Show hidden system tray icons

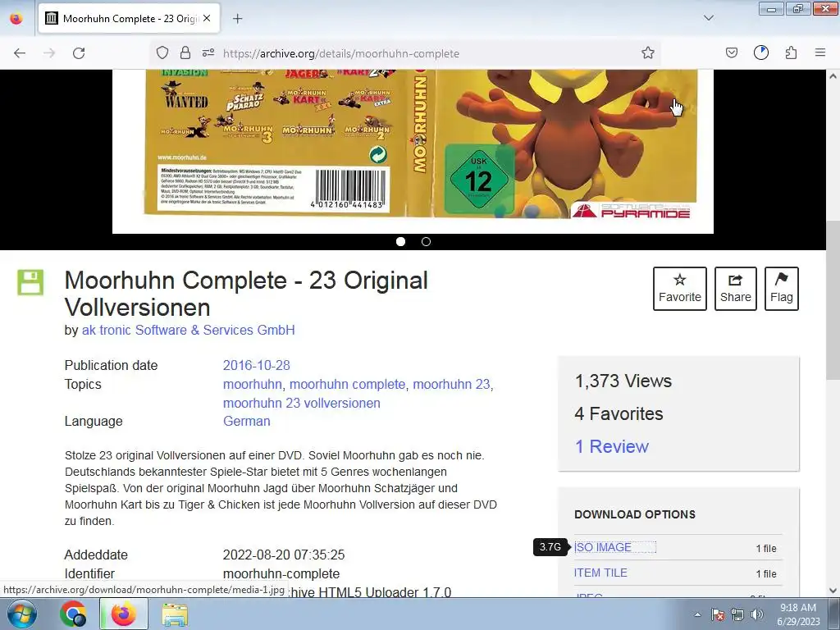tap(697, 614)
